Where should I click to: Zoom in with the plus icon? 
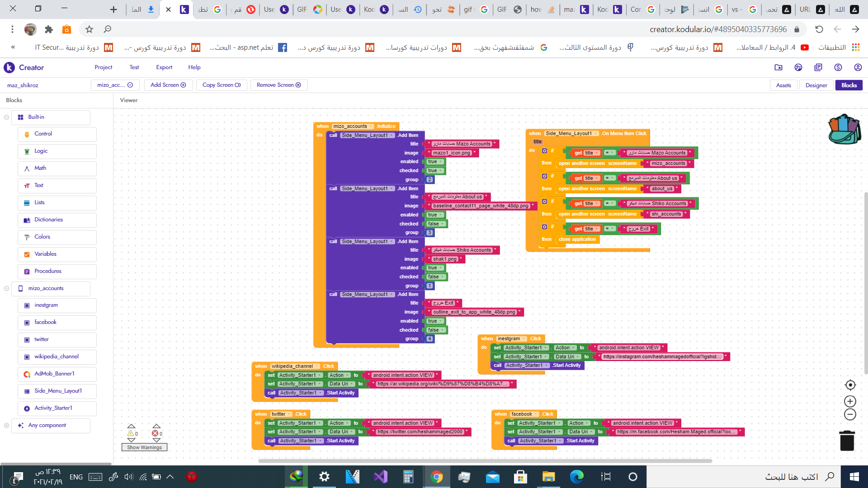click(850, 401)
